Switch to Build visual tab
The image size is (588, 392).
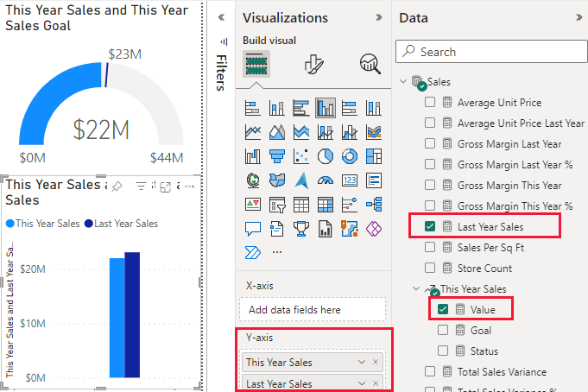(x=256, y=64)
